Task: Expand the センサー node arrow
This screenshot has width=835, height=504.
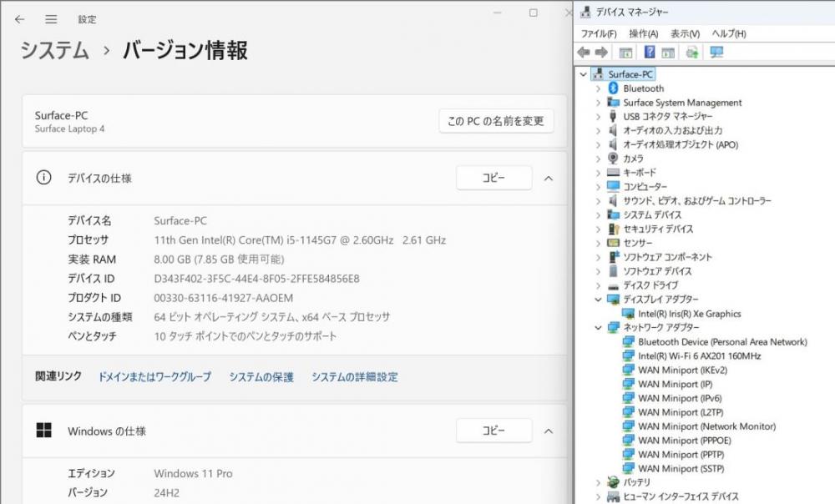Action: [598, 243]
